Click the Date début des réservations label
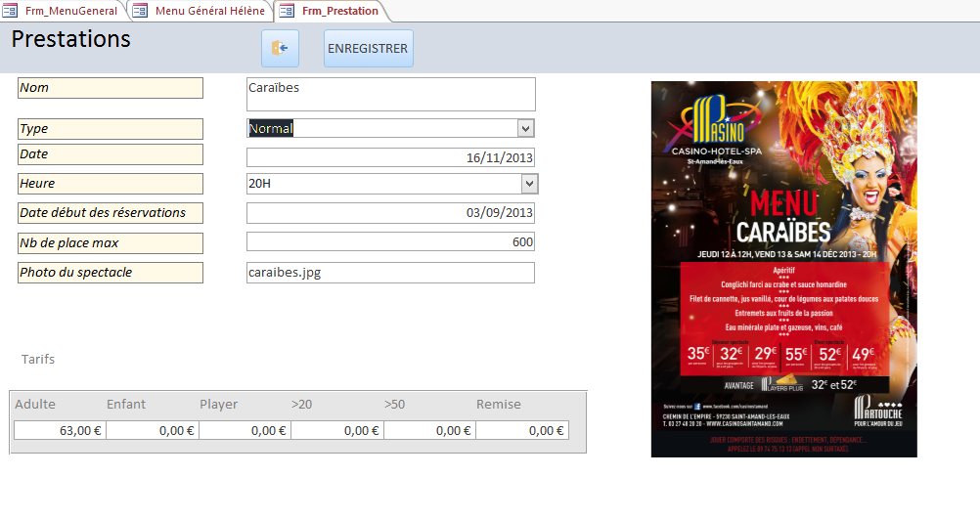980x520 pixels. pyautogui.click(x=111, y=213)
